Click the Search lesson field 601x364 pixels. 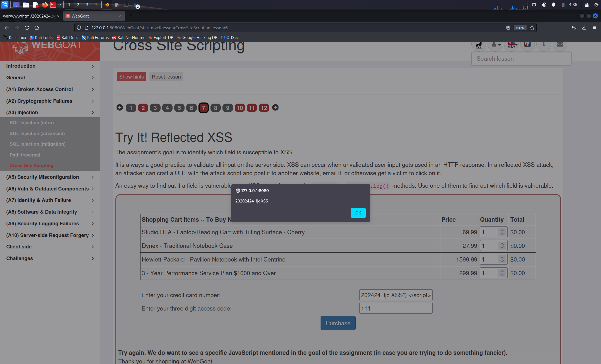tap(521, 59)
